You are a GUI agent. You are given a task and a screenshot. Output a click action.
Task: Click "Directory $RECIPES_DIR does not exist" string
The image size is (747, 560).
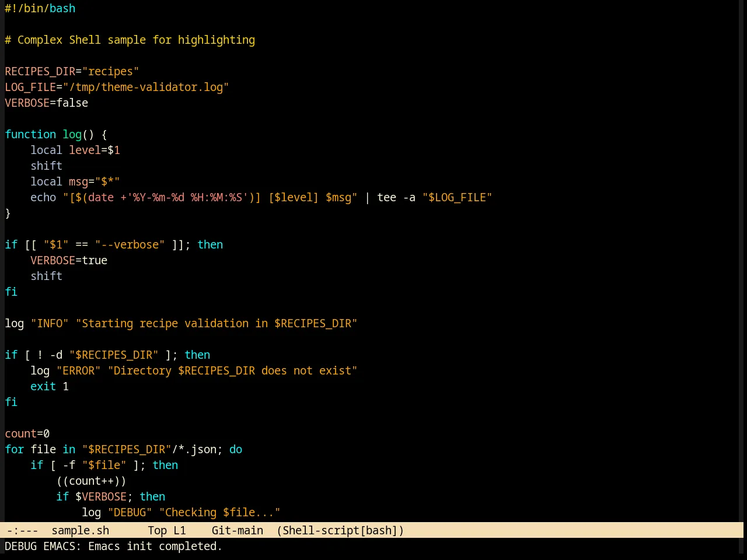pos(233,370)
